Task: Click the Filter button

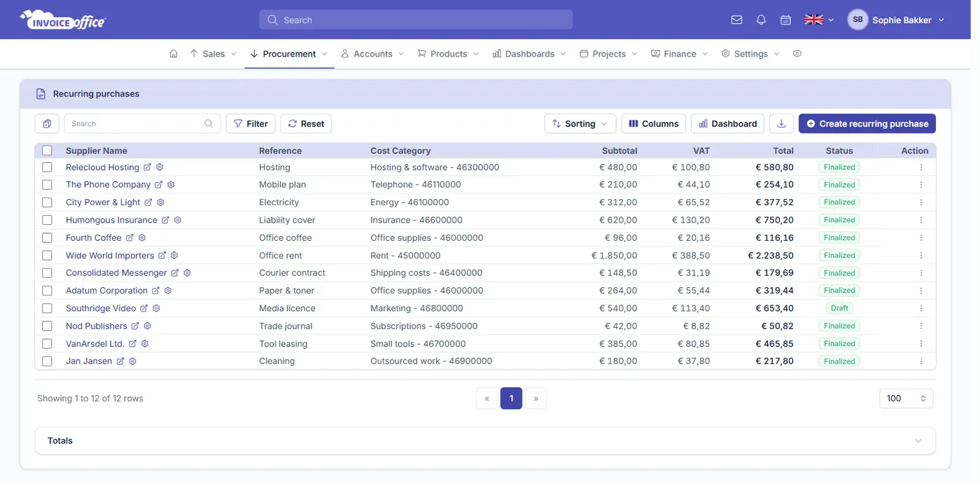Action: point(251,124)
